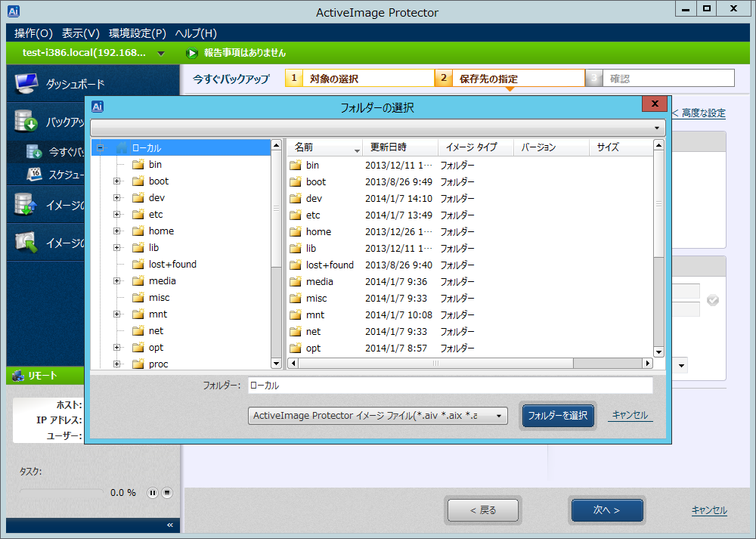Click the boot folder icon in file list
756x539 pixels.
point(296,181)
